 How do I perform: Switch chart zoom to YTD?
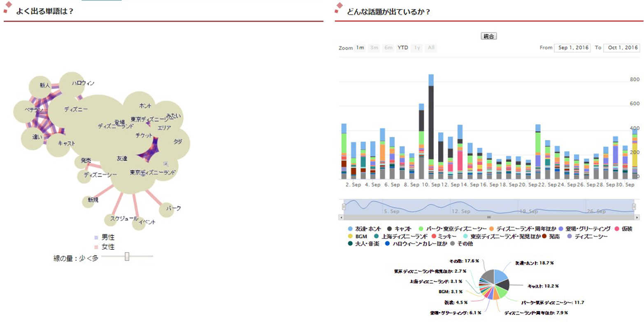(x=403, y=48)
